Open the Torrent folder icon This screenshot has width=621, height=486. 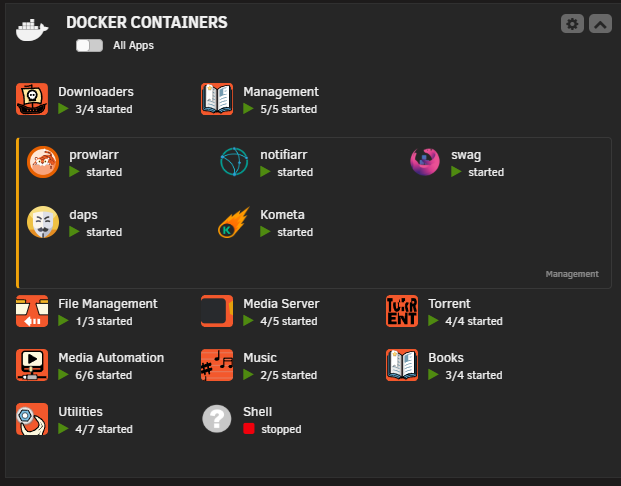402,311
